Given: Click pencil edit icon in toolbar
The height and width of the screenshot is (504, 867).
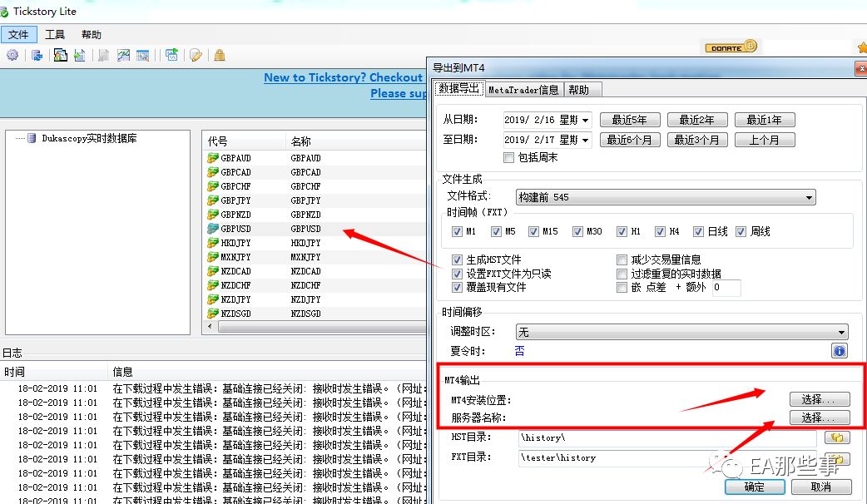Looking at the screenshot, I should (196, 55).
